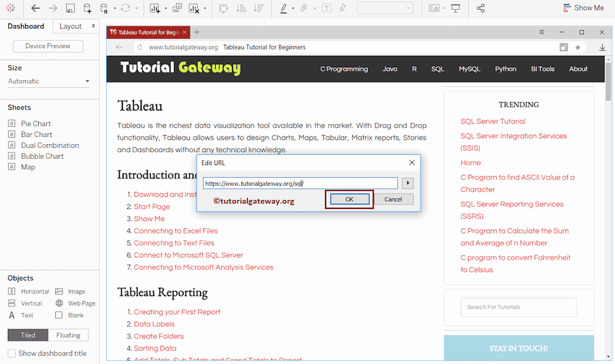The width and height of the screenshot is (615, 364).
Task: Select the Vertical layout object
Action: pyautogui.click(x=25, y=303)
